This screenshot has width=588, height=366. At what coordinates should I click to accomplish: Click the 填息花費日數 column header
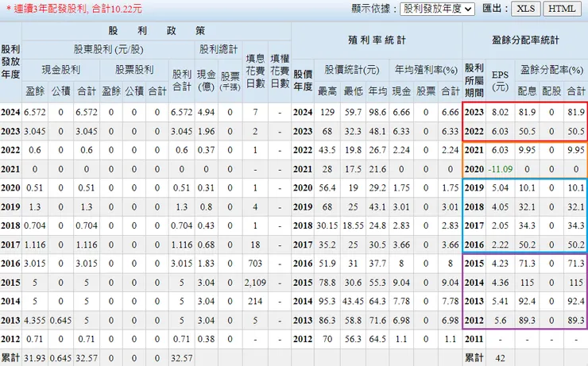pyautogui.click(x=255, y=71)
